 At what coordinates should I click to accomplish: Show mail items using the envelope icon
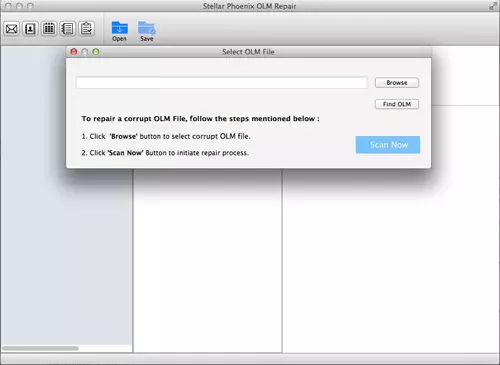click(x=12, y=29)
